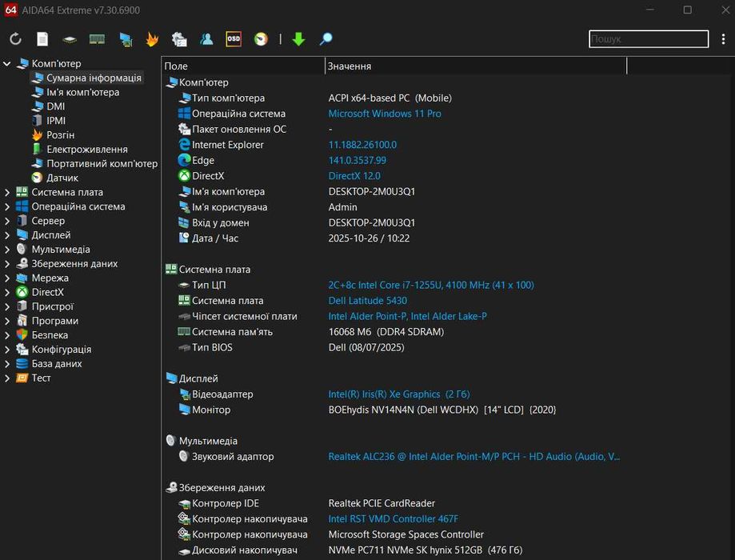The height and width of the screenshot is (560, 735).
Task: Open the DirectX 12.0 link
Action: [354, 176]
